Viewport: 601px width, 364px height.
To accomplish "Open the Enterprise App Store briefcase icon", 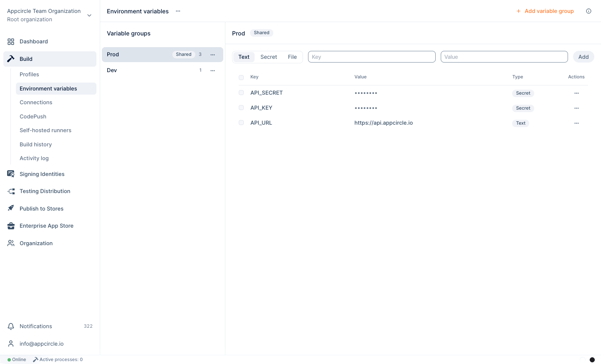I will click(11, 226).
